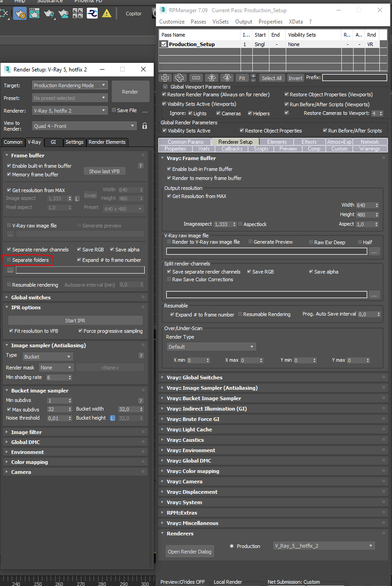392x586 pixels.
Task: Open Render Setup via teapot gear icon
Action: [x=19, y=14]
